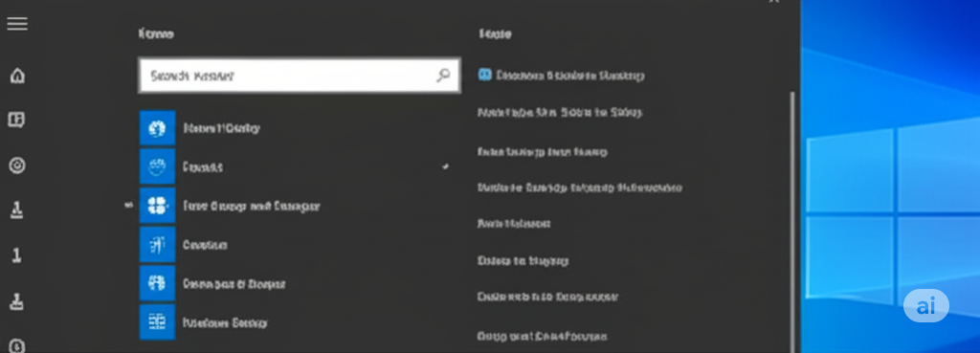Screen dimensions: 980x353
Task: Open the second link in the right column
Action: point(559,113)
